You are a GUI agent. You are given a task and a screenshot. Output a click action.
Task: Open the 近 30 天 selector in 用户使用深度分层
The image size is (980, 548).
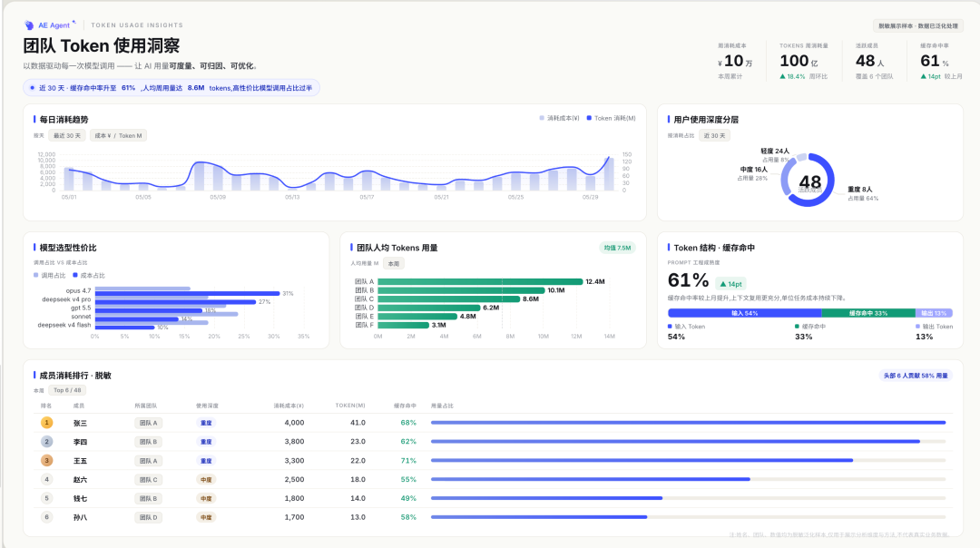point(714,135)
